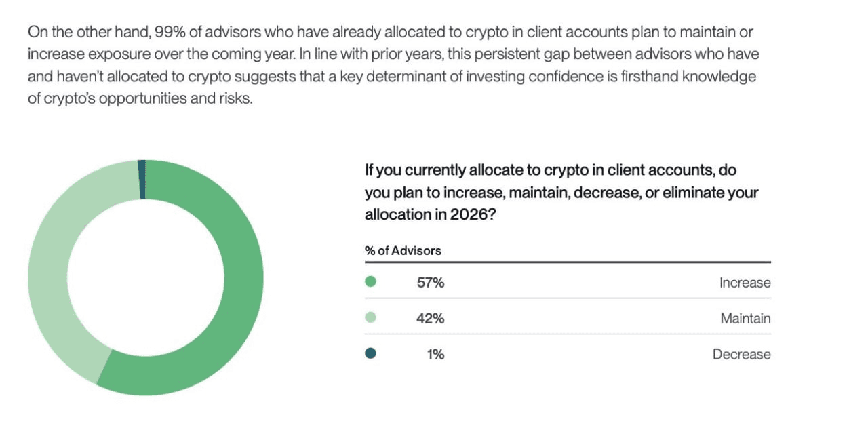Click the thin dark blue donut sliver
The width and height of the screenshot is (868, 434).
(142, 180)
